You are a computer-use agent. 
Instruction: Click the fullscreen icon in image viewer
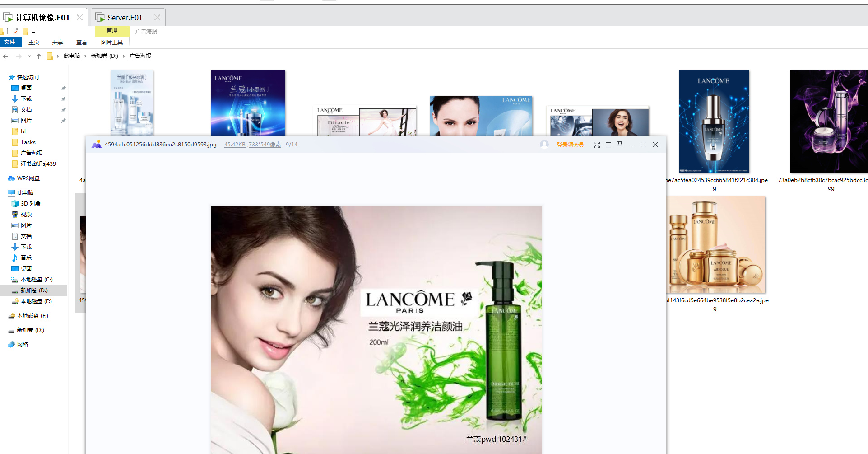597,145
